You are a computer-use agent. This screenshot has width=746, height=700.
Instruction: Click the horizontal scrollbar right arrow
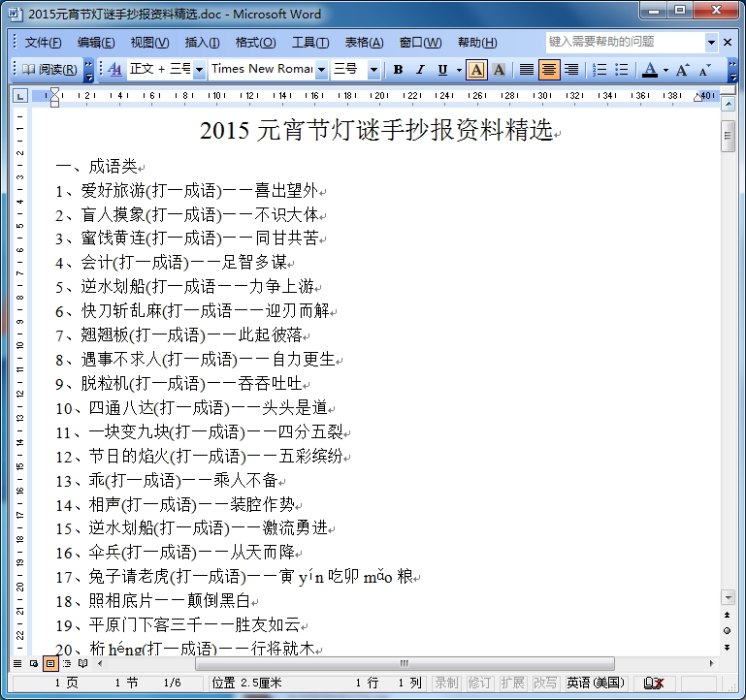coord(711,663)
